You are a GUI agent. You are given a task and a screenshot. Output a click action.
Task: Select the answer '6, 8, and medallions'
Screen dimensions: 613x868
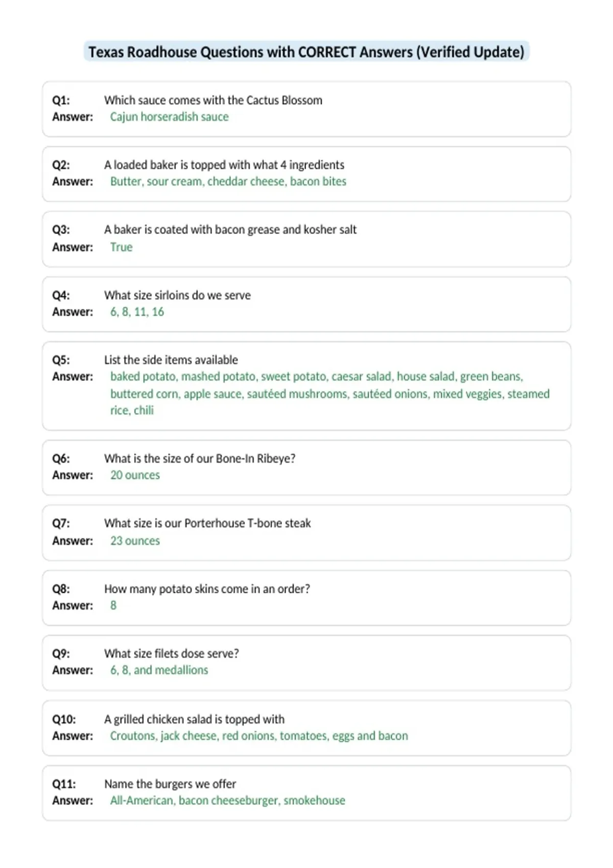pyautogui.click(x=159, y=670)
